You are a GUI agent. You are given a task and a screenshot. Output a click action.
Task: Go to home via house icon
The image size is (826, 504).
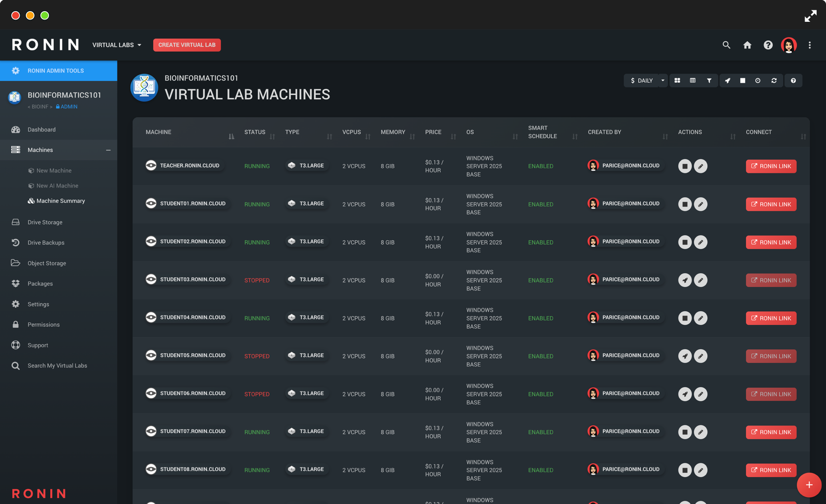click(x=747, y=45)
